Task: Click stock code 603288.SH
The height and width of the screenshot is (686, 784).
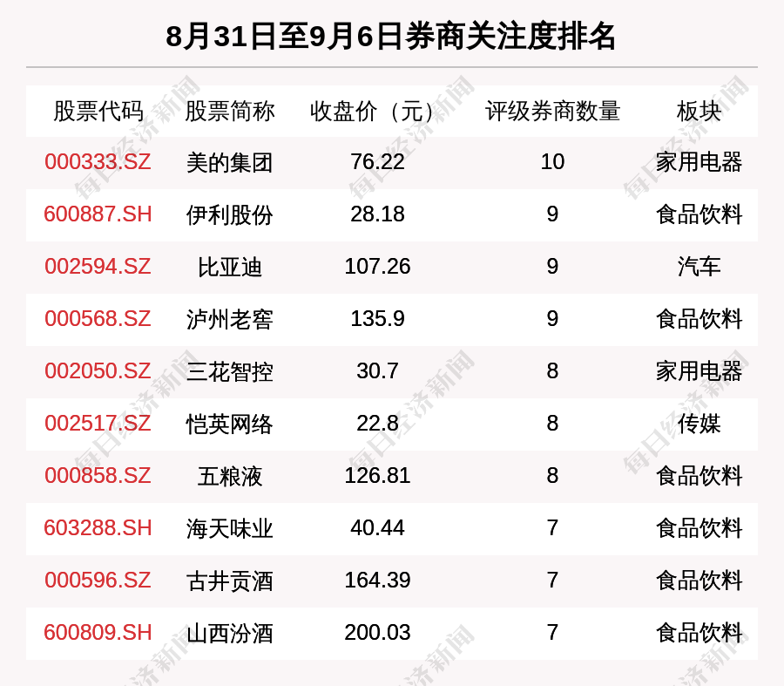Action: (98, 528)
